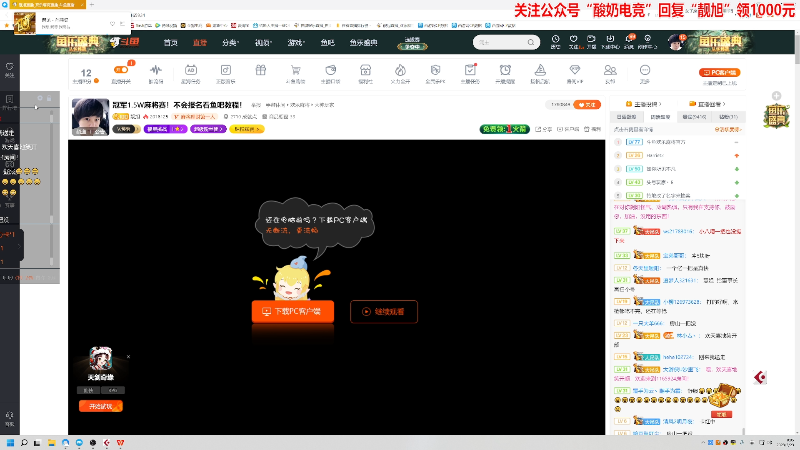Click the 天刹奇缘 game icon in promo
The height and width of the screenshot is (450, 800).
point(101,359)
